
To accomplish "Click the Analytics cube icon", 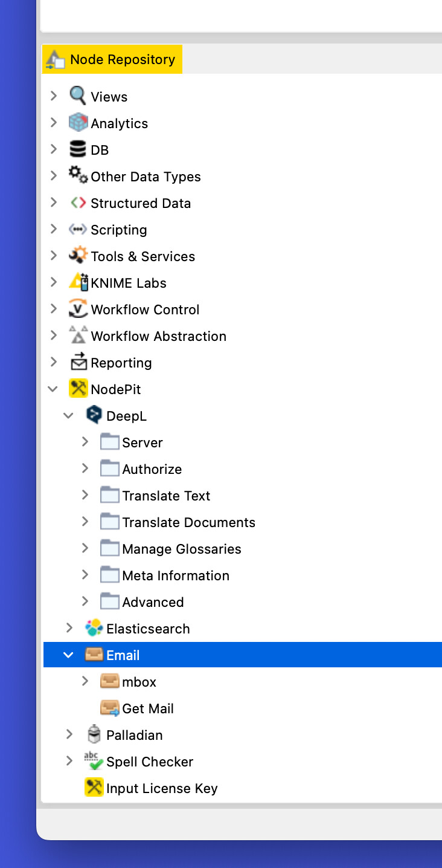I will tap(78, 122).
